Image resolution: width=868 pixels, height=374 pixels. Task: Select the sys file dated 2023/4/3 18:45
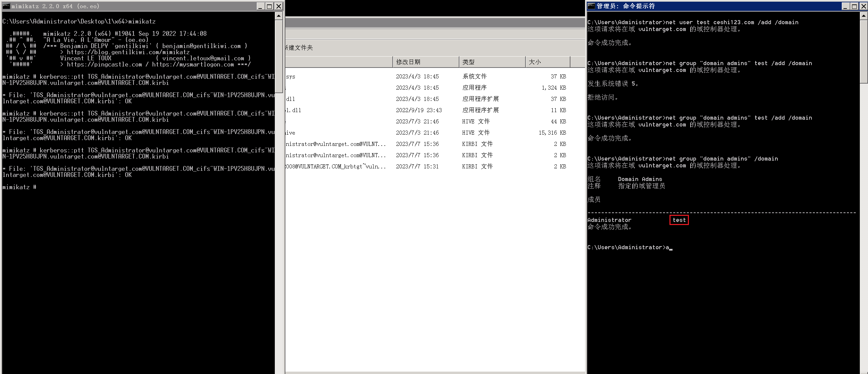[x=427, y=76]
